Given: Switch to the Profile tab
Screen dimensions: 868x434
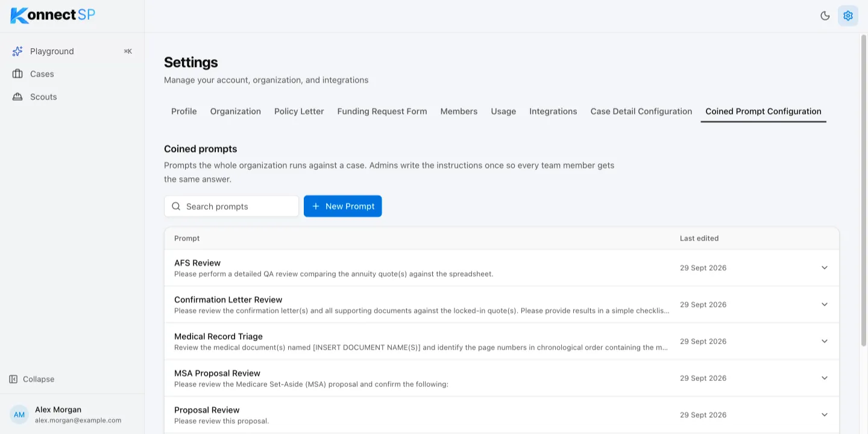Looking at the screenshot, I should point(184,112).
